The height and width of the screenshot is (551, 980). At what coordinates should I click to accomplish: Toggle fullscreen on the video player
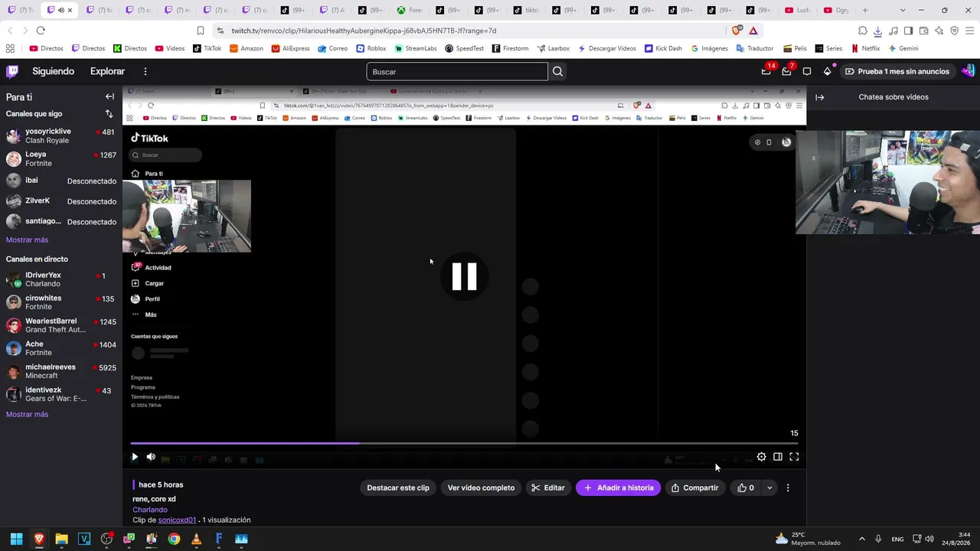(794, 457)
